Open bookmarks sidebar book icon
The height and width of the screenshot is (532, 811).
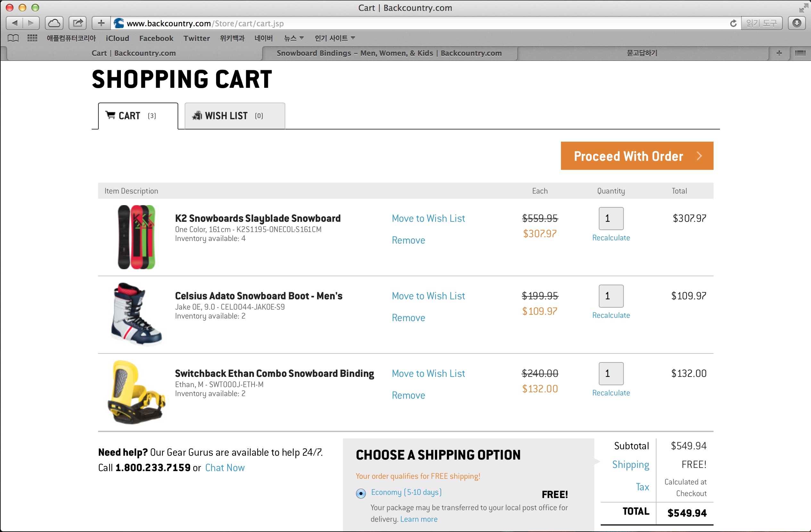tap(13, 38)
